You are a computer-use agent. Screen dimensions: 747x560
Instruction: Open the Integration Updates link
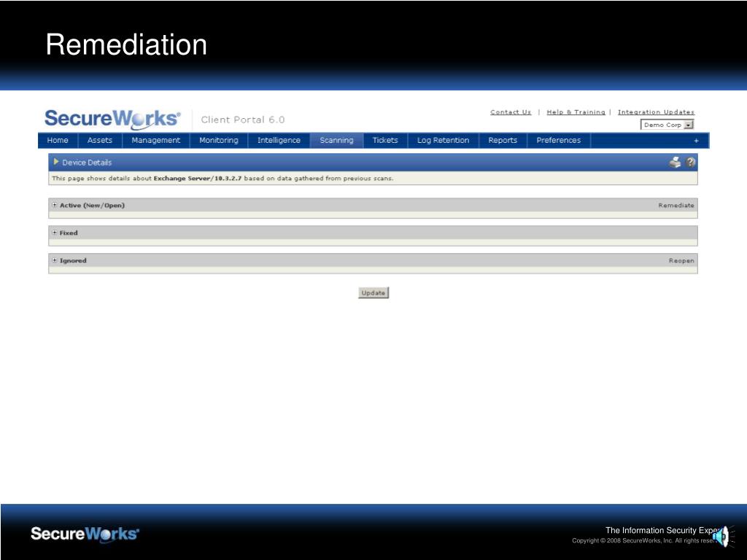pos(656,112)
